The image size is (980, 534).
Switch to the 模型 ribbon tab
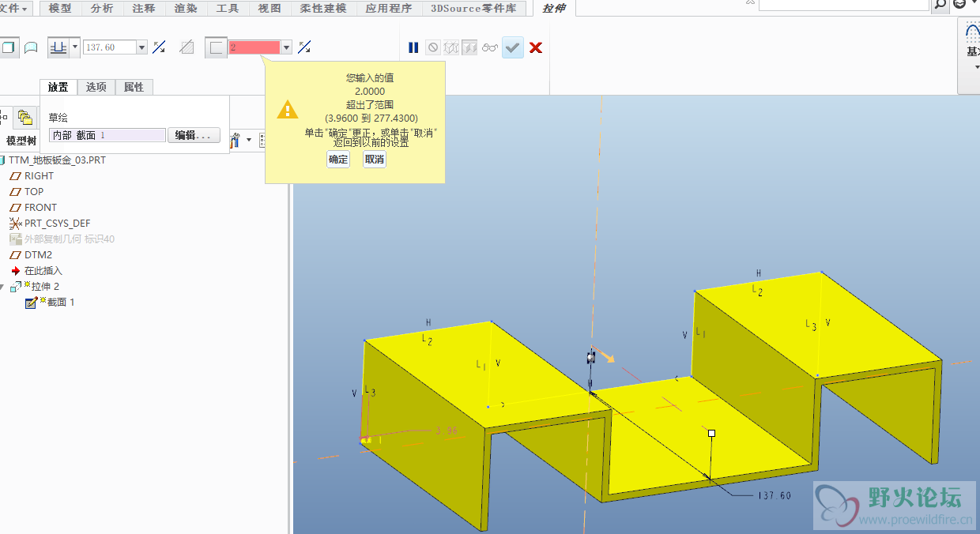tap(60, 8)
